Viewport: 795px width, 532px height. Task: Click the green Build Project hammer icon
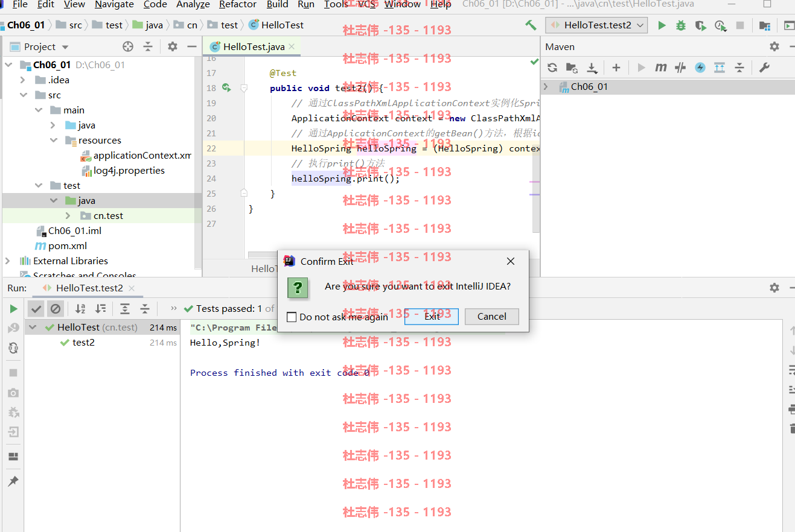[x=531, y=25]
